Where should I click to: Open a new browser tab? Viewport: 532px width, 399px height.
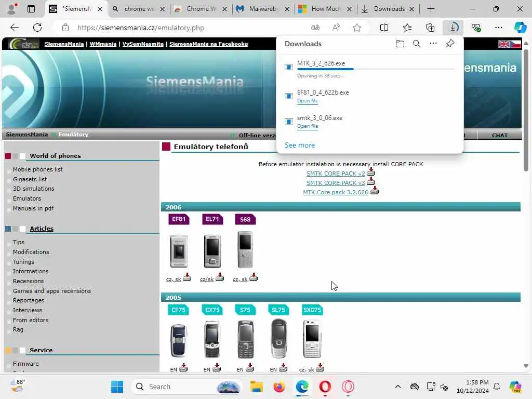click(431, 9)
